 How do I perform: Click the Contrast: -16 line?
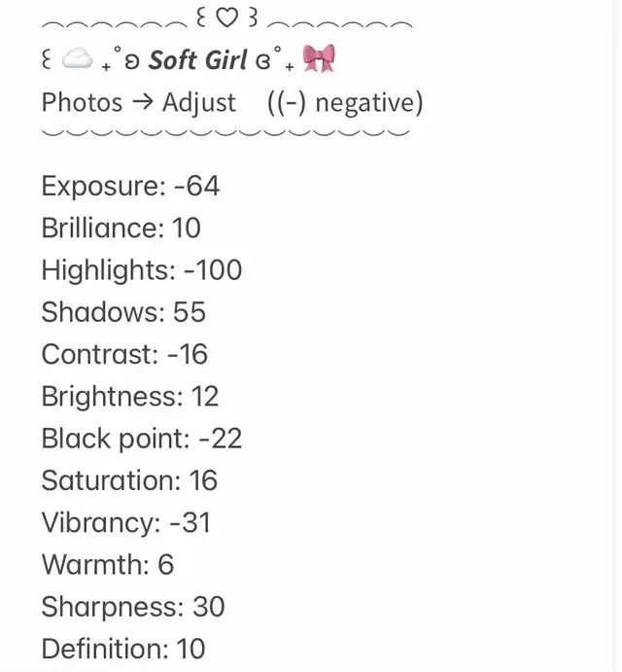(124, 354)
